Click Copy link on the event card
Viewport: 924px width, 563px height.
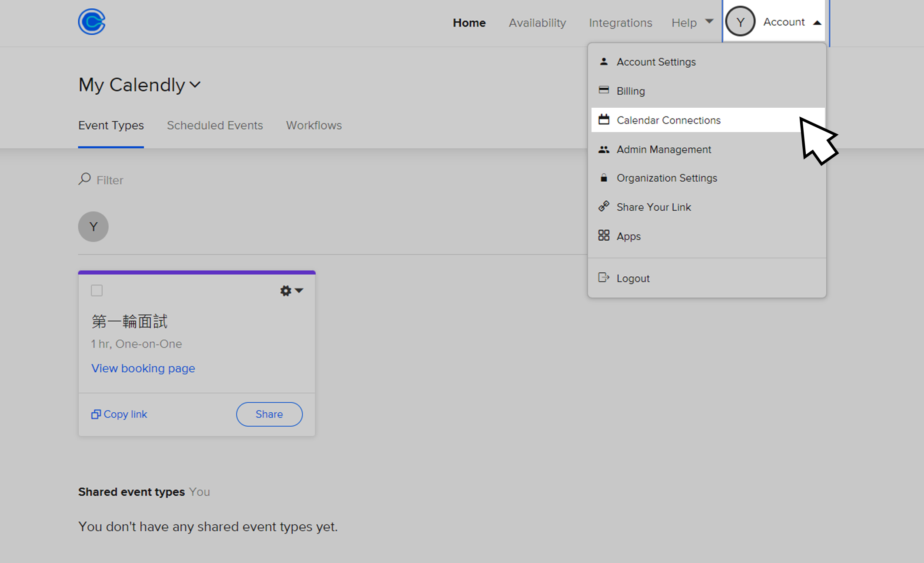(119, 414)
